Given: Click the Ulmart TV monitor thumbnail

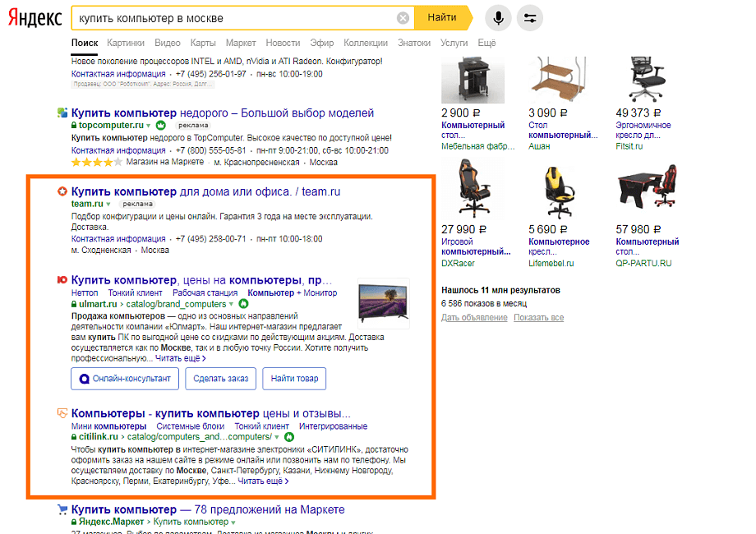Looking at the screenshot, I should (x=384, y=304).
